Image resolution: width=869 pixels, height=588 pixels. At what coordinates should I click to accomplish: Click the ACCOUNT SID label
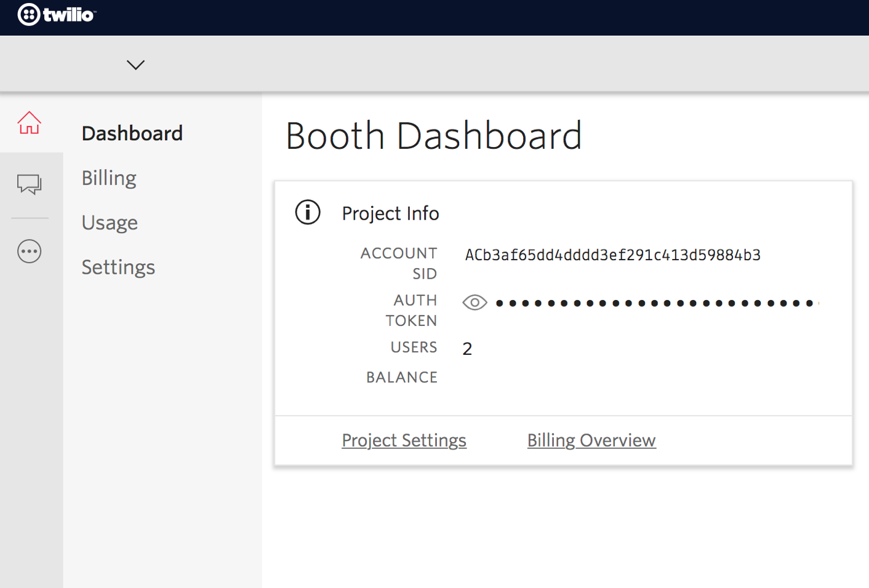(399, 263)
